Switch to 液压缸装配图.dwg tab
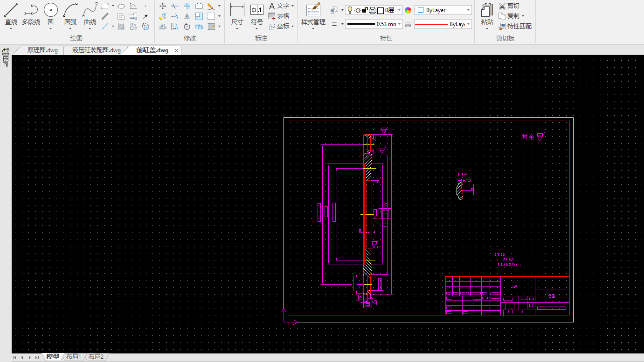The height and width of the screenshot is (362, 644). [96, 50]
